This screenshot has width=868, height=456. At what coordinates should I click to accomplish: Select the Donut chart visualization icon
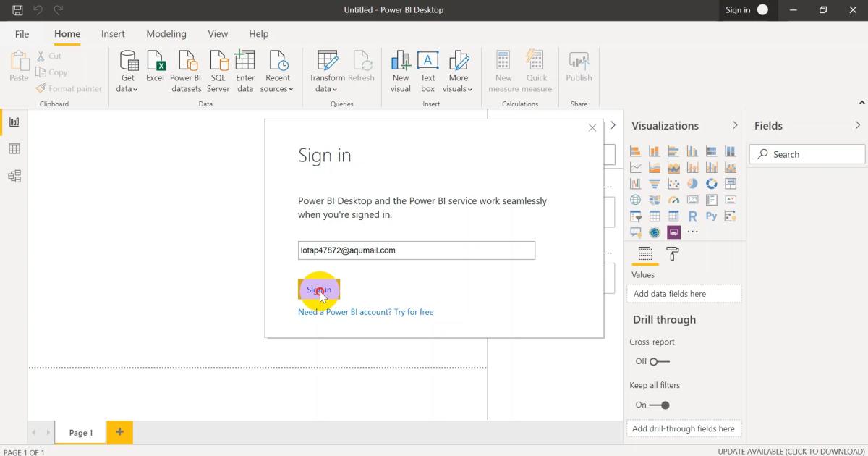pyautogui.click(x=712, y=183)
